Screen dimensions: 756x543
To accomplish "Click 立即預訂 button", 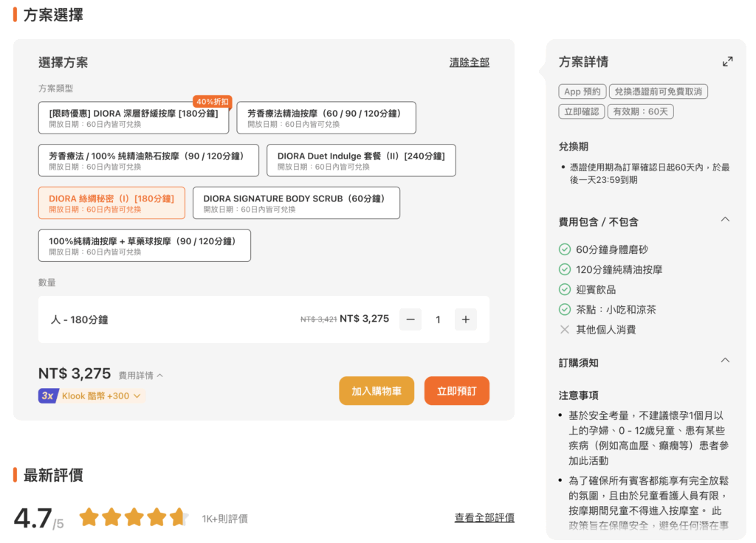I will (x=456, y=391).
